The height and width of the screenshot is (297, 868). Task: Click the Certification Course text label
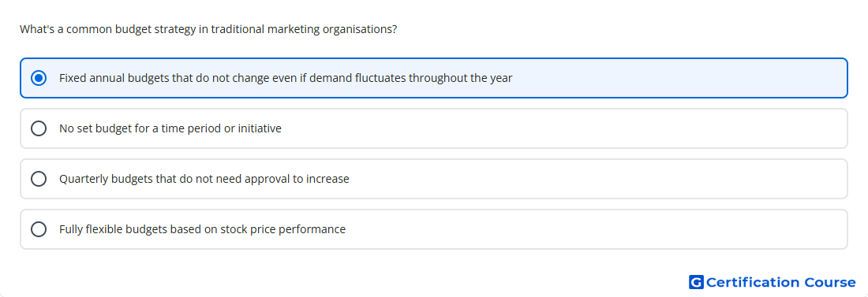(780, 282)
